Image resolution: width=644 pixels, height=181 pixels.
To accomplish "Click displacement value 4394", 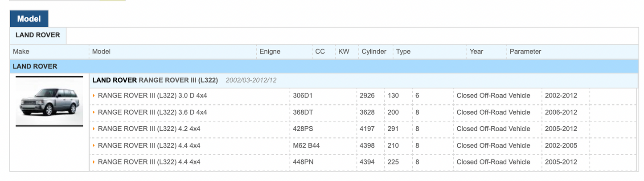I will (367, 162).
